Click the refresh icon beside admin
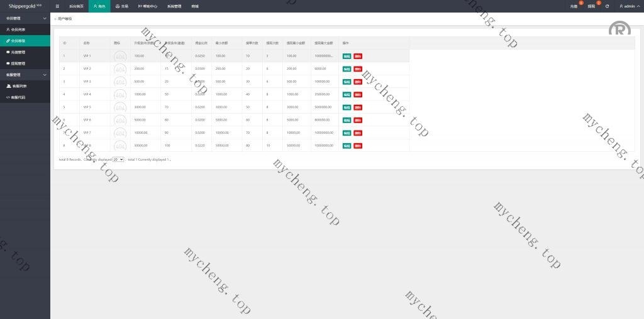The height and width of the screenshot is (319, 644). [x=607, y=6]
